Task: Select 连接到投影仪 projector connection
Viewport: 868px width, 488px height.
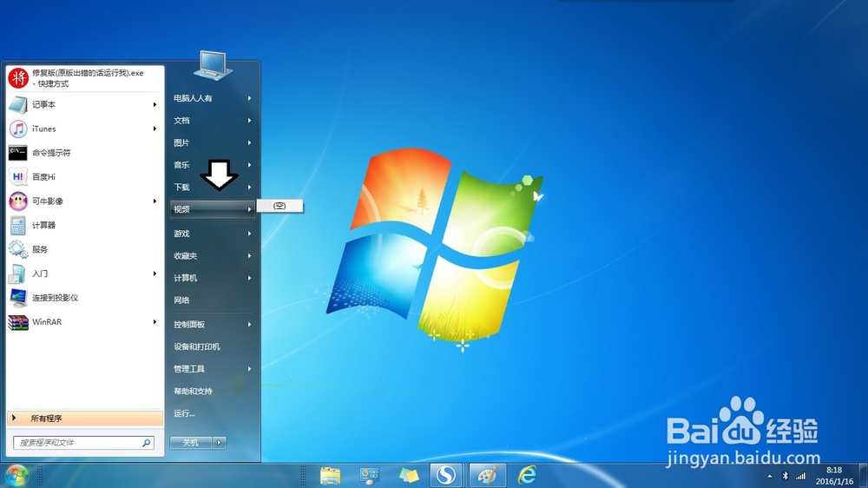Action: click(85, 298)
